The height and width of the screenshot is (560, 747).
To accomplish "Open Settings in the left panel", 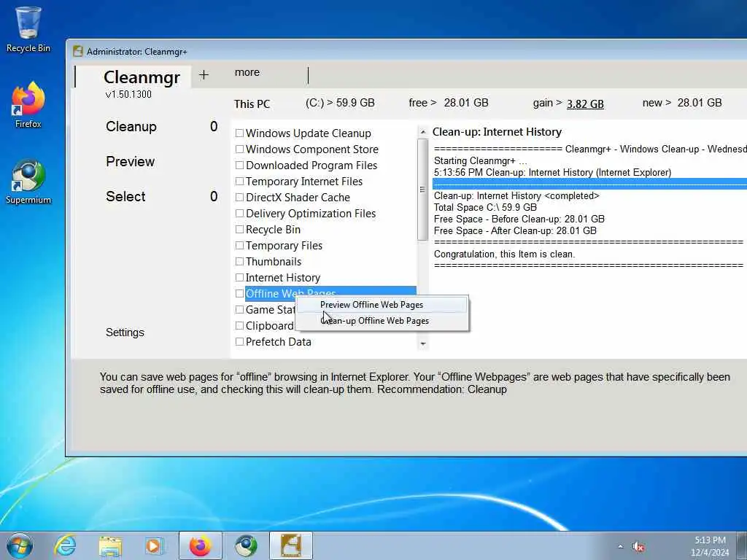I will pyautogui.click(x=125, y=332).
